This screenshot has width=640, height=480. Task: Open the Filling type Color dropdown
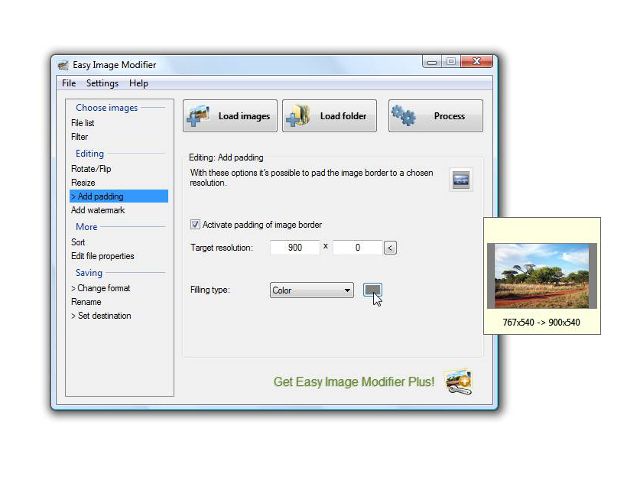pos(311,290)
